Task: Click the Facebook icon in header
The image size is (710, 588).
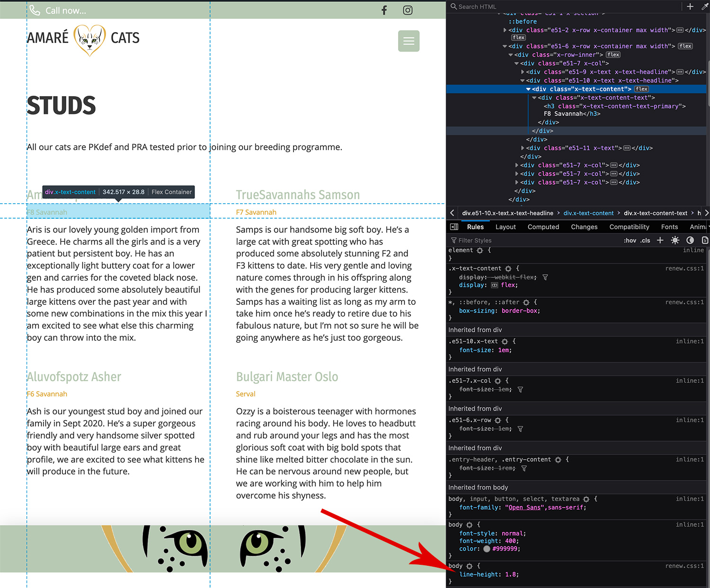Action: tap(384, 10)
